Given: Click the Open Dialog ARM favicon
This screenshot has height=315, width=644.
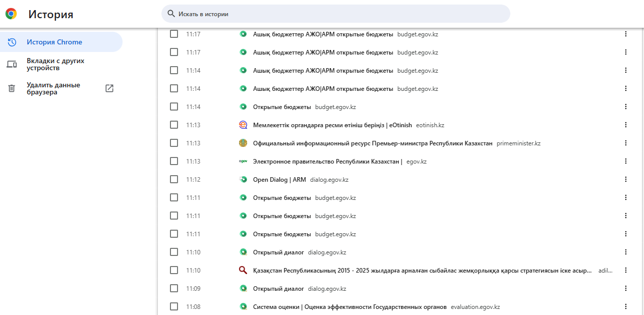Looking at the screenshot, I should tap(243, 180).
